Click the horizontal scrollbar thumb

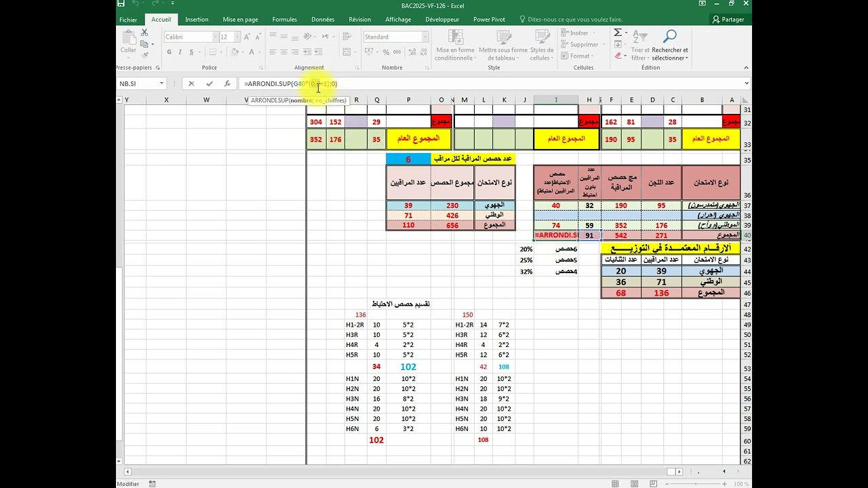[672, 471]
